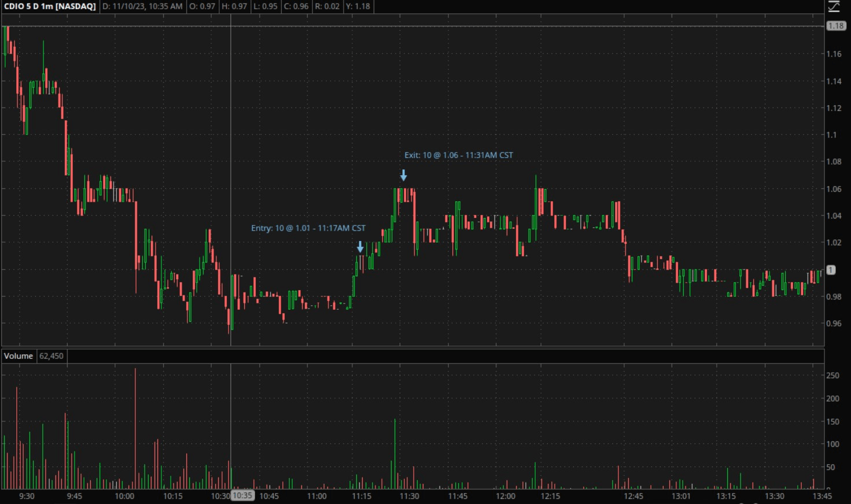
Task: Click the CDIO 5 D 1m [NASDAQ] chart title
Action: pos(50,6)
